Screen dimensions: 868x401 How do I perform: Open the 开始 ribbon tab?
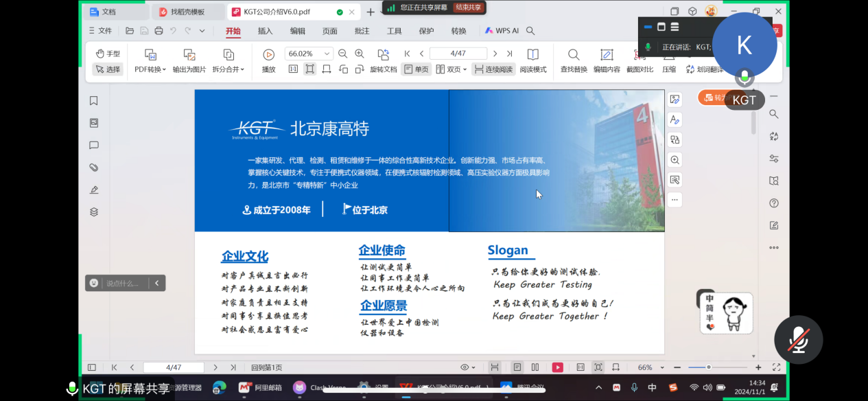(x=233, y=31)
